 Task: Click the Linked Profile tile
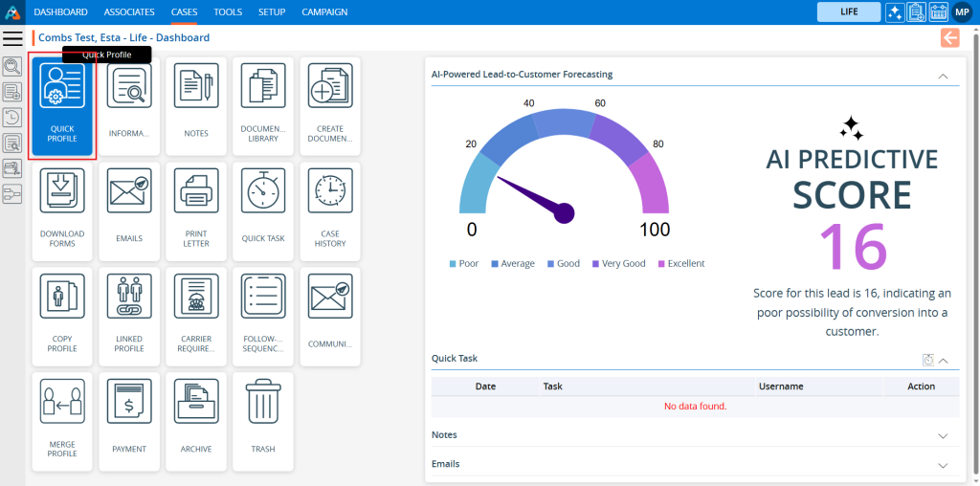[x=129, y=317]
